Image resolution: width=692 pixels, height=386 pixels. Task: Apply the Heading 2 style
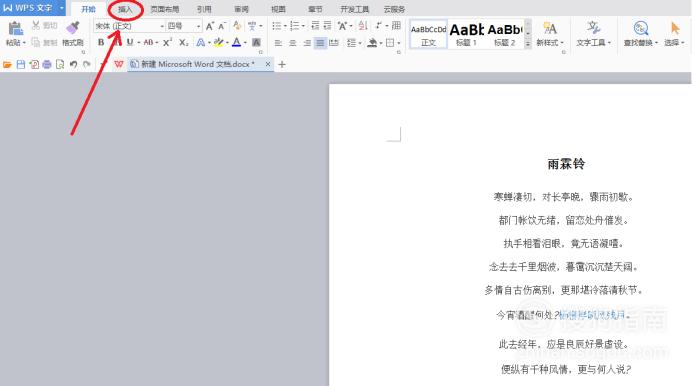[x=505, y=34]
